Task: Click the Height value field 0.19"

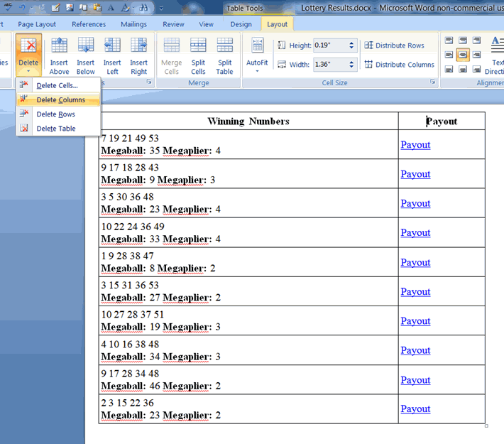Action: [330, 45]
